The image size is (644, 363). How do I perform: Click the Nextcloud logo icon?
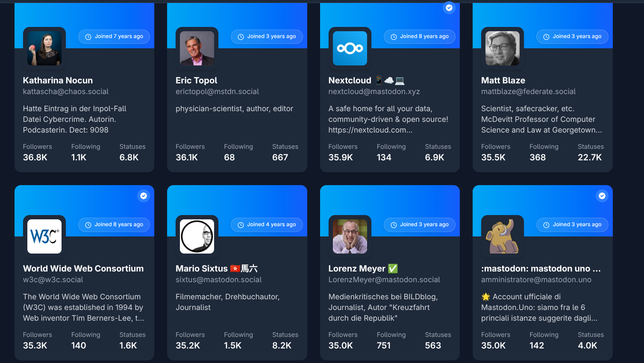pos(350,48)
